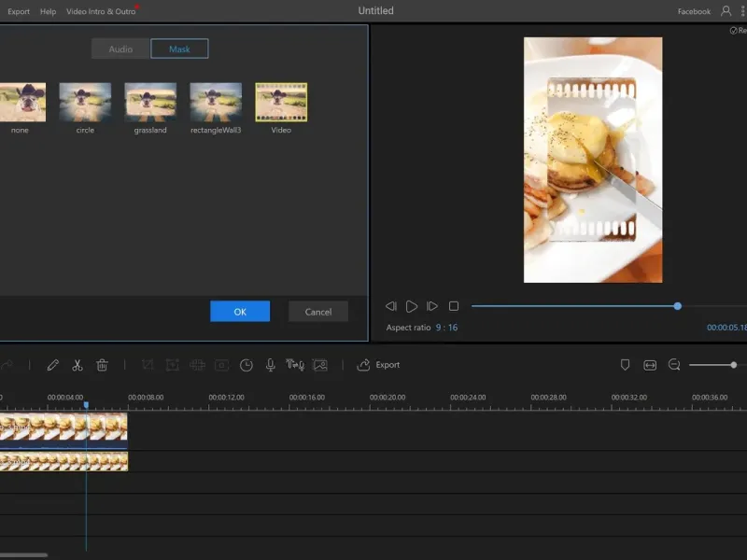Click the Crop tool icon
Image resolution: width=747 pixels, height=560 pixels.
148,365
